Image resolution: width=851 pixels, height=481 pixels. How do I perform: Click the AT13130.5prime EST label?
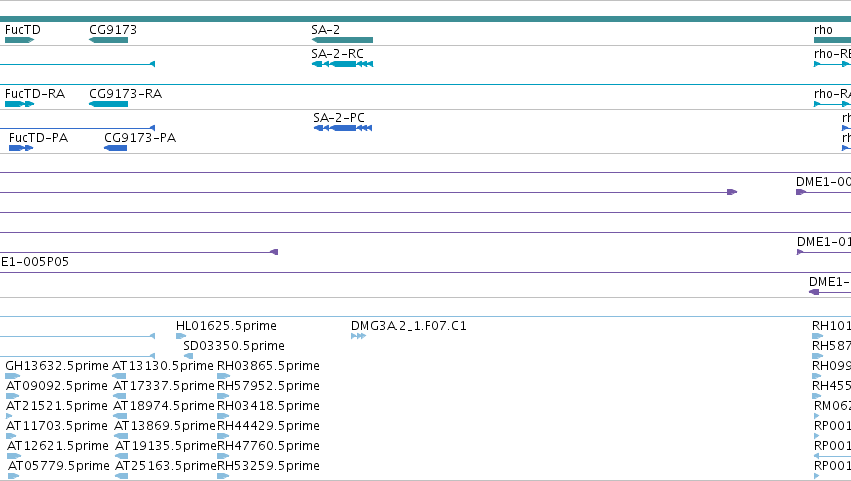(x=163, y=366)
